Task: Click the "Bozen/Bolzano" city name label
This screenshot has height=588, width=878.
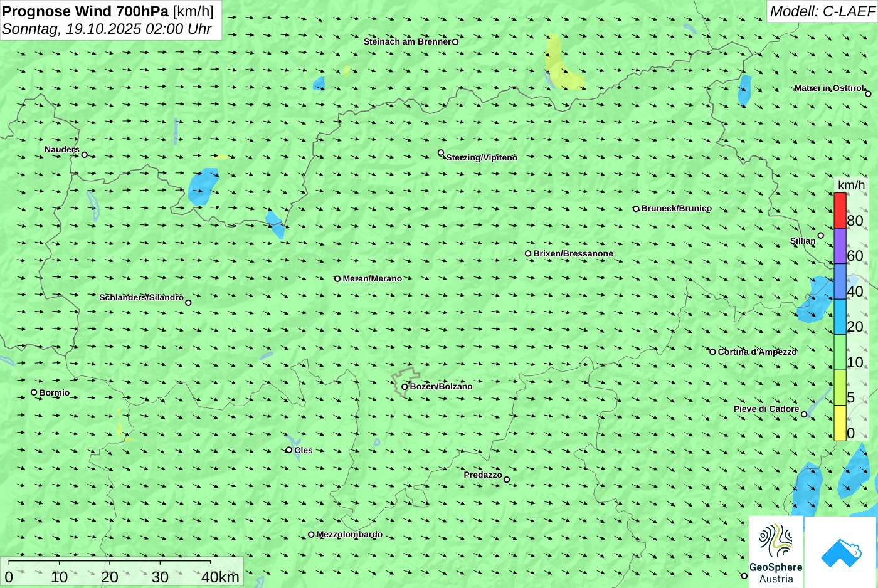Action: pyautogui.click(x=441, y=386)
